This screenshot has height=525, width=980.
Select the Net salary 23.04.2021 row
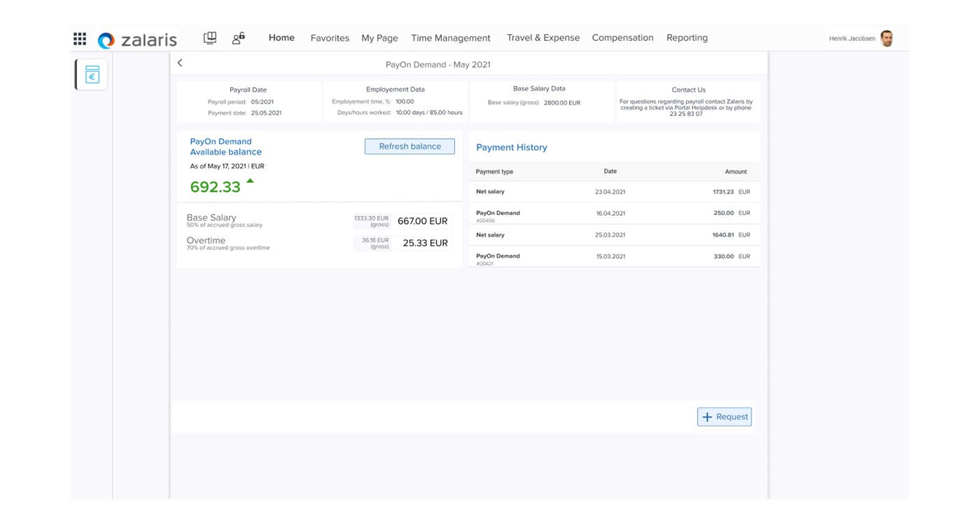tap(613, 192)
